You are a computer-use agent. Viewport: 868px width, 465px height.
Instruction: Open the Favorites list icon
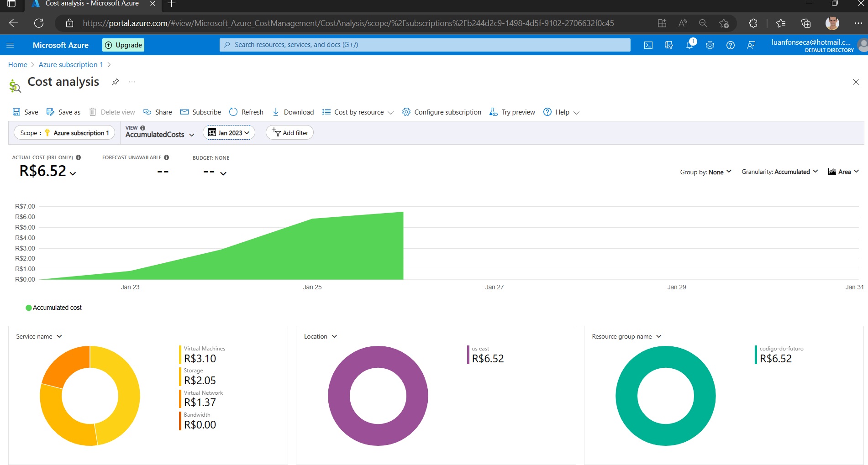[x=781, y=23]
